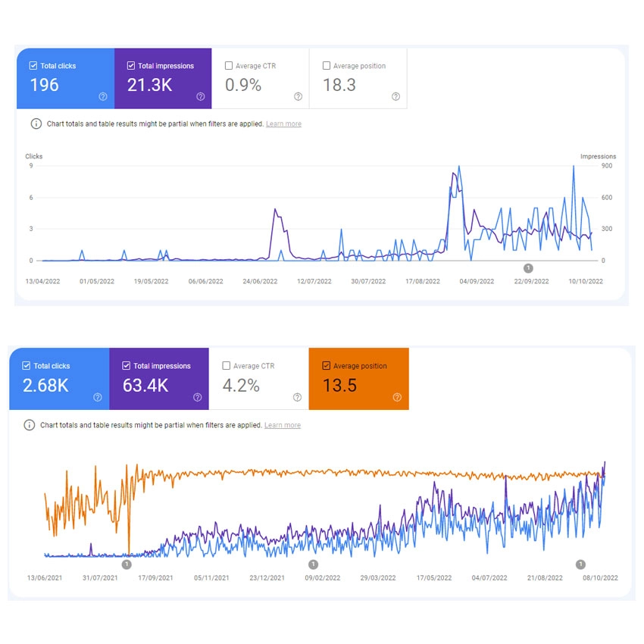This screenshot has height=644, width=644.
Task: Open annotation marker near 22/09/2022 on top chart
Action: tap(529, 268)
